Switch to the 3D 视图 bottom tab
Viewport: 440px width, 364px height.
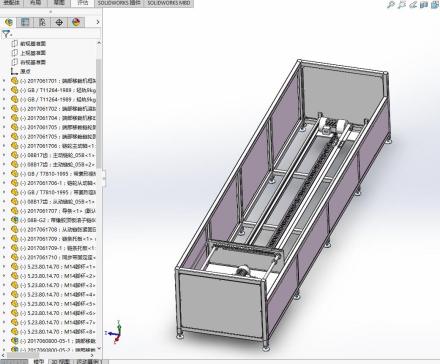point(61,361)
